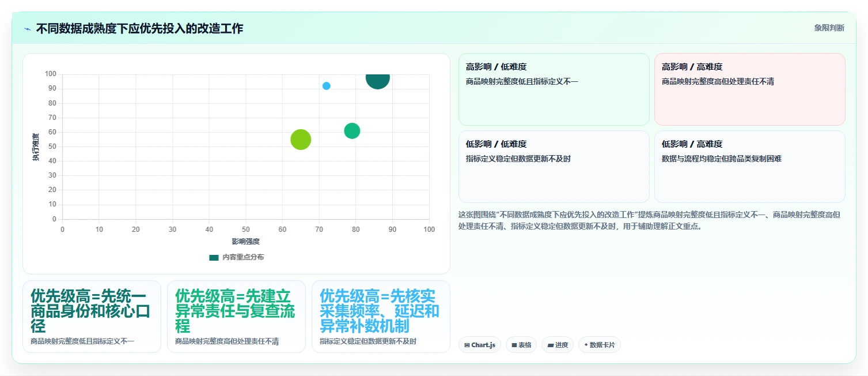This screenshot has width=868, height=376.
Task: Click the 数据卡片 chip
Action: point(600,345)
